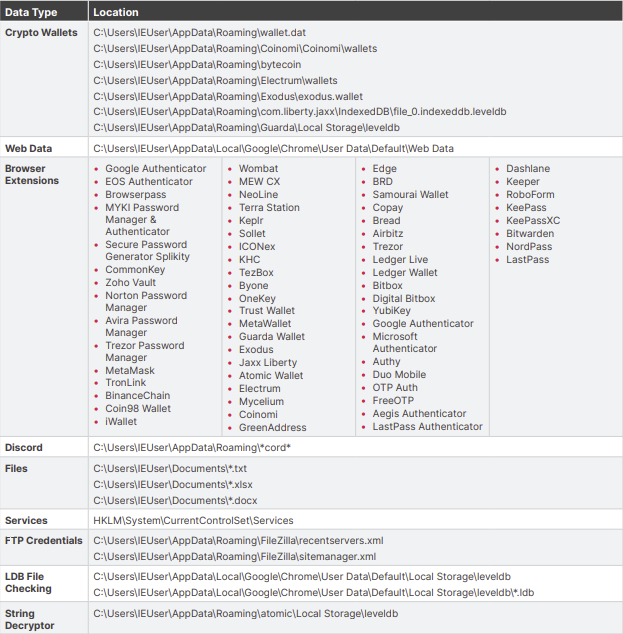This screenshot has height=634, width=623.
Task: Select the Roaming\wallet.dat path
Action: click(199, 32)
